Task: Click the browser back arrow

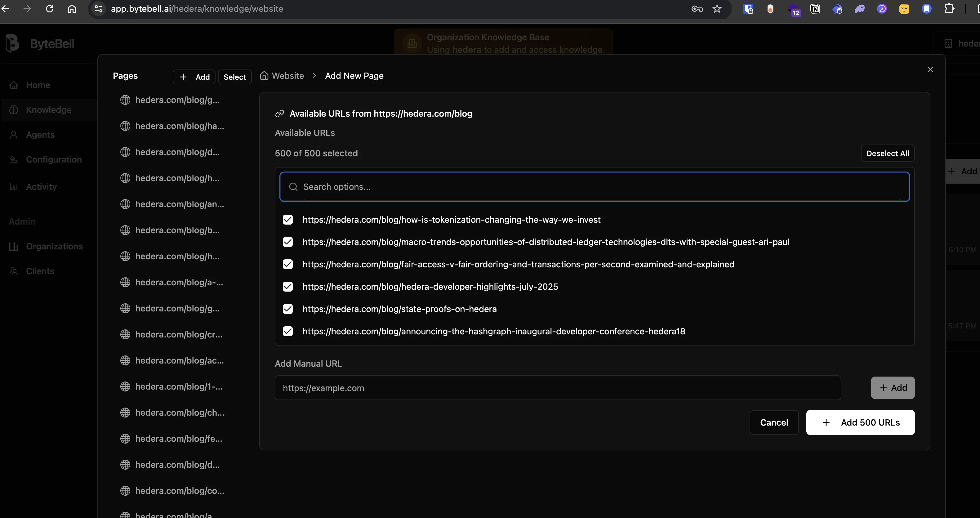Action: coord(5,8)
